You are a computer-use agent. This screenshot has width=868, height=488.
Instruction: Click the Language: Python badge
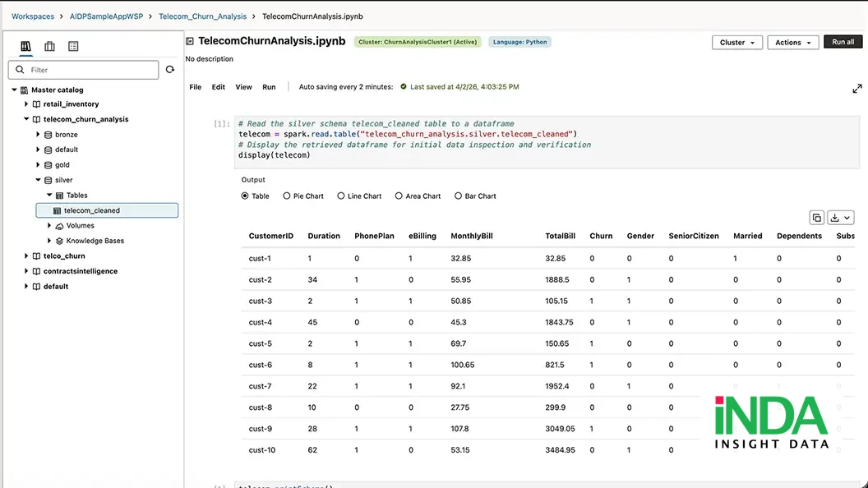519,42
